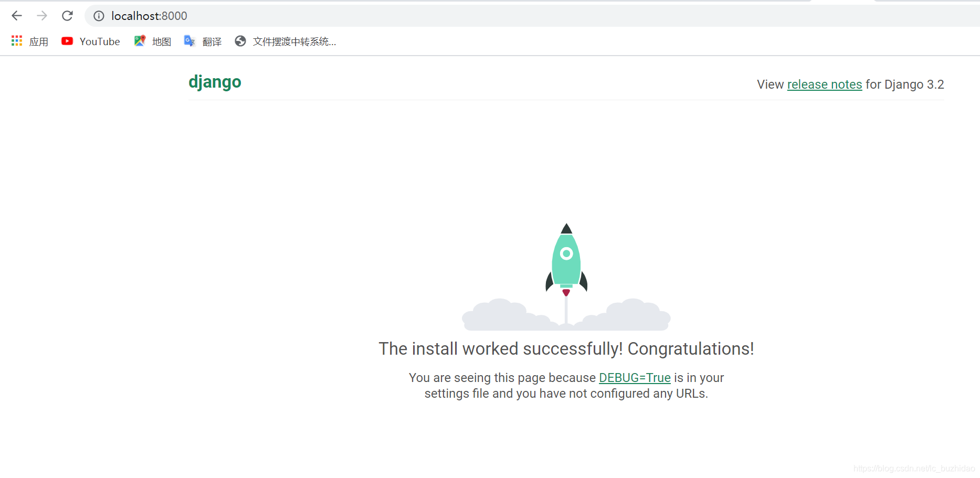Click the Google Translate icon bookmark
The image size is (980, 478).
(x=189, y=41)
